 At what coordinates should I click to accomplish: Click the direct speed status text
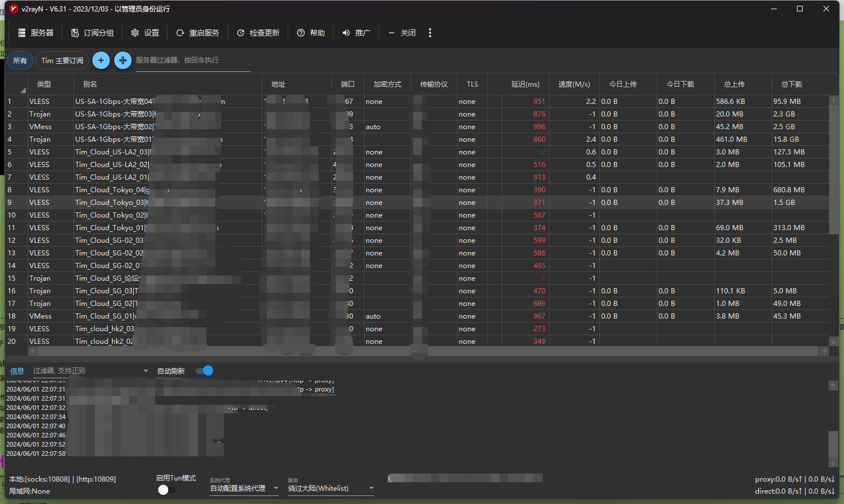795,491
